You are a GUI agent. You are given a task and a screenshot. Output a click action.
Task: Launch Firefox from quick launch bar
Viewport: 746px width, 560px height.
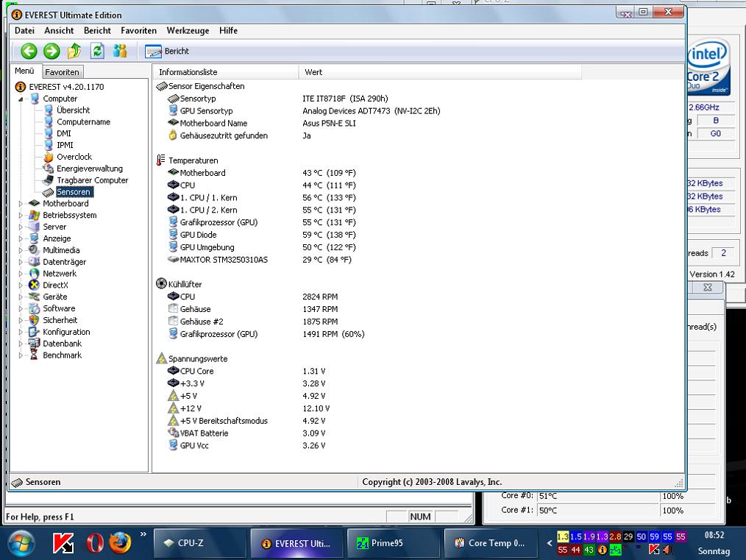click(120, 543)
